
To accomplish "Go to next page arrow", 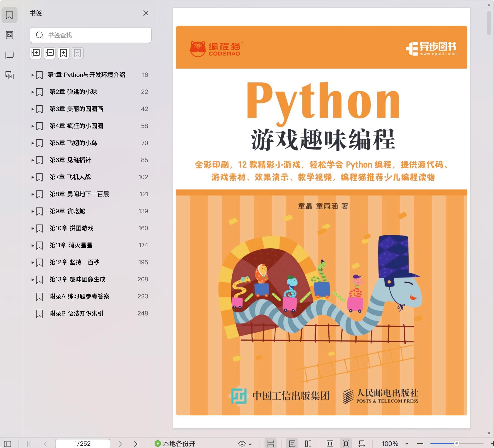I will 120,444.
